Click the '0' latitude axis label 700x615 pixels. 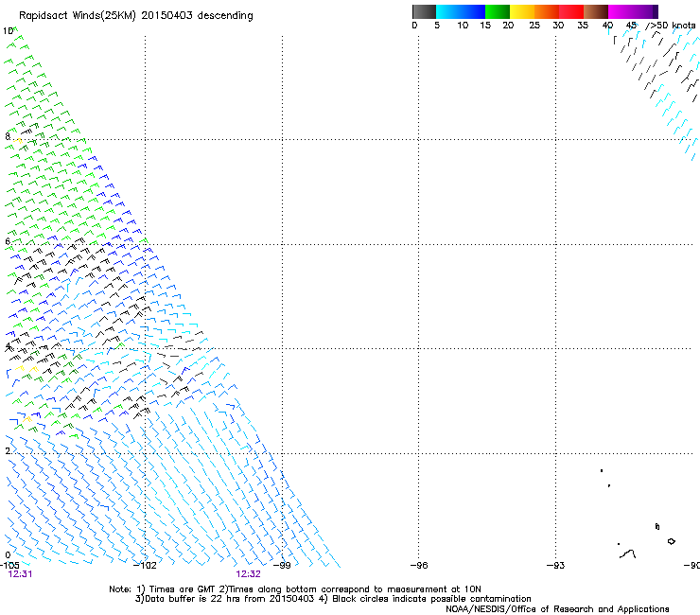8,555
